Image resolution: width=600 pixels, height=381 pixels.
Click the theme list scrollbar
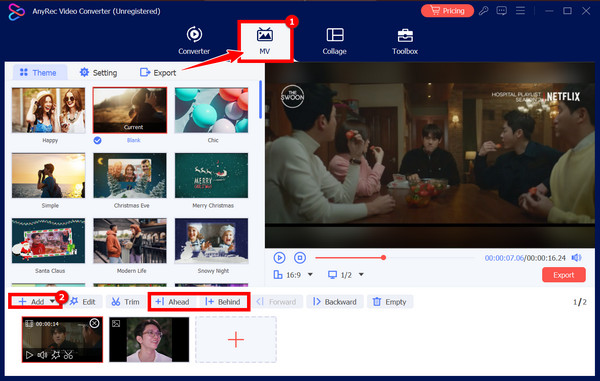[x=261, y=99]
